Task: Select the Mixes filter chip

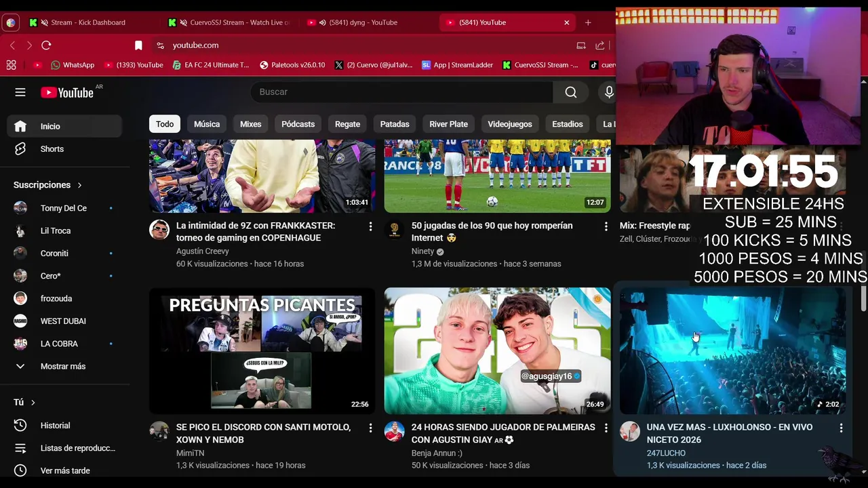Action: click(250, 124)
